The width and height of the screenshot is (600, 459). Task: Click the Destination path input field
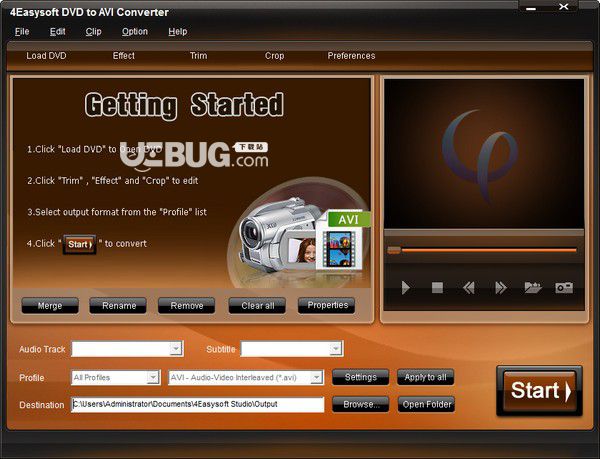click(x=197, y=404)
